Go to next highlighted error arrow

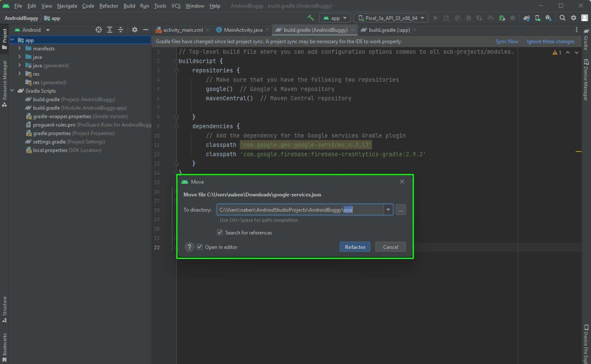(577, 52)
